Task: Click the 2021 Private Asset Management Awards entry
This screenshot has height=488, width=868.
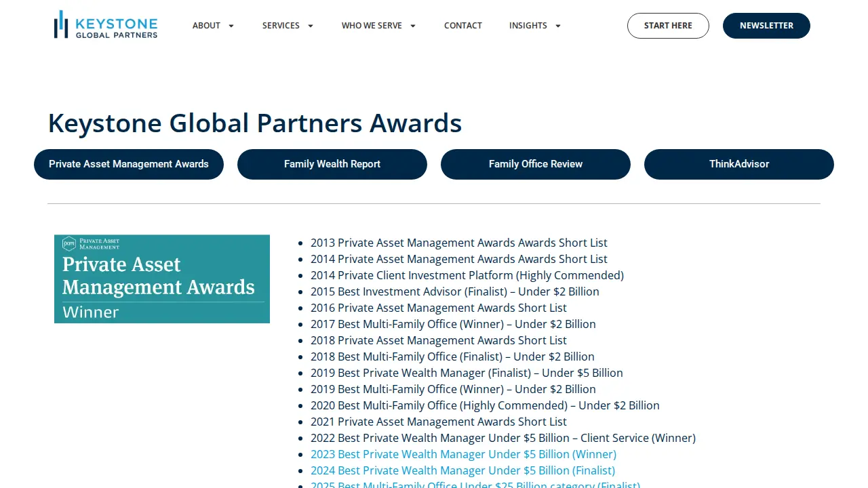Action: tap(439, 422)
